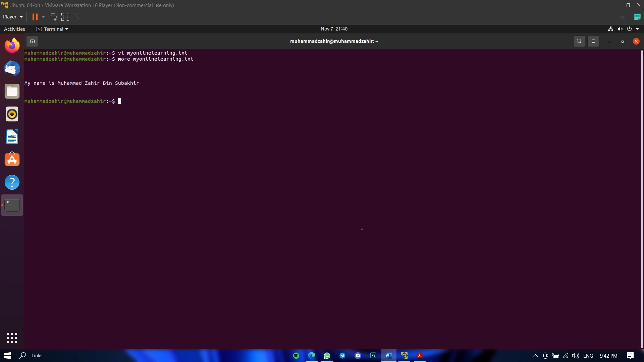Open Spotify from Windows taskbar
This screenshot has width=644, height=362.
tap(296, 356)
